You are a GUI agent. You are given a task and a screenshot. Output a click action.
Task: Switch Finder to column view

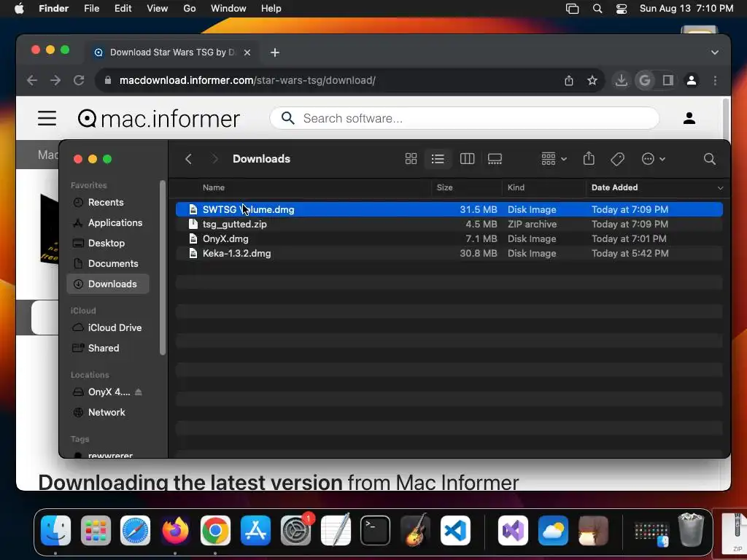[x=467, y=158]
